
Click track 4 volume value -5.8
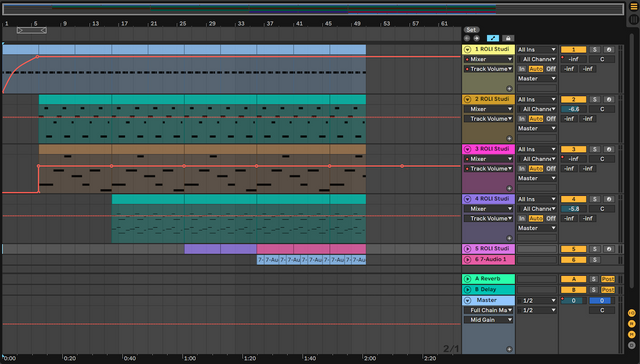(x=573, y=209)
